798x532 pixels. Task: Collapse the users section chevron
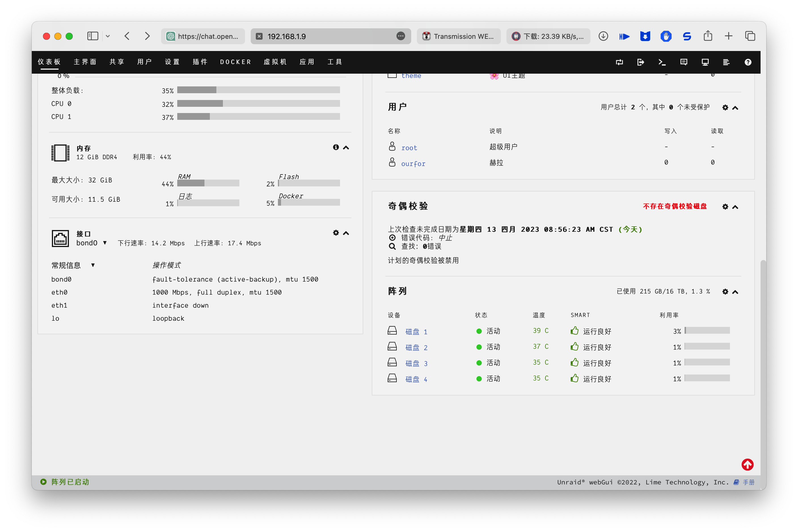(735, 108)
